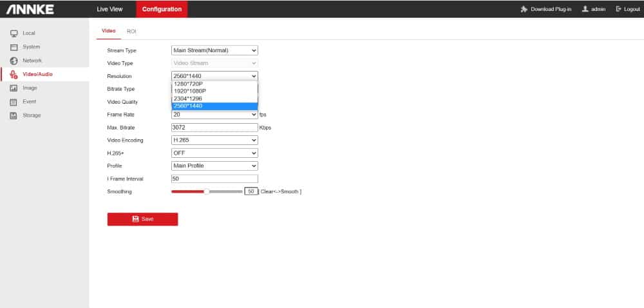The height and width of the screenshot is (308, 644).
Task: Click the System icon in sidebar
Action: tap(14, 47)
